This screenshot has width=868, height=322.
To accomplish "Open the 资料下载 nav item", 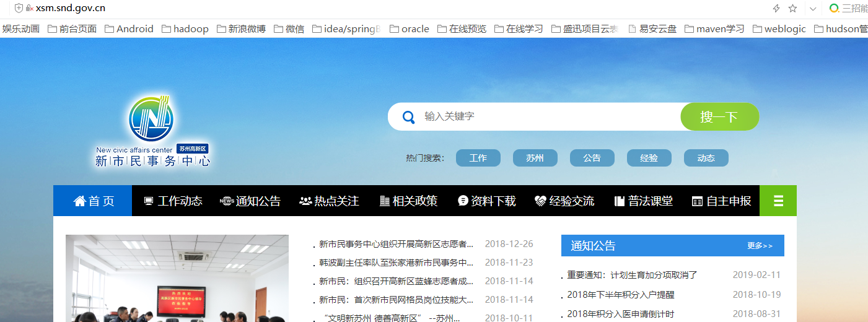I will [486, 201].
